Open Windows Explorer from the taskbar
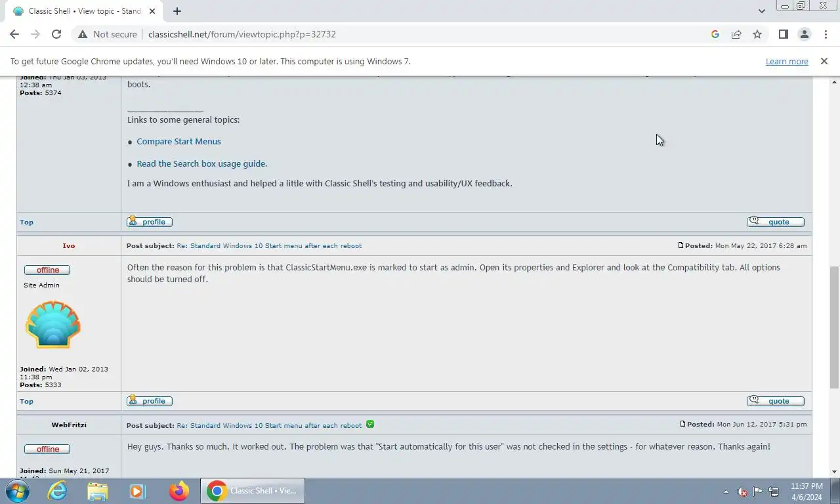 click(97, 491)
